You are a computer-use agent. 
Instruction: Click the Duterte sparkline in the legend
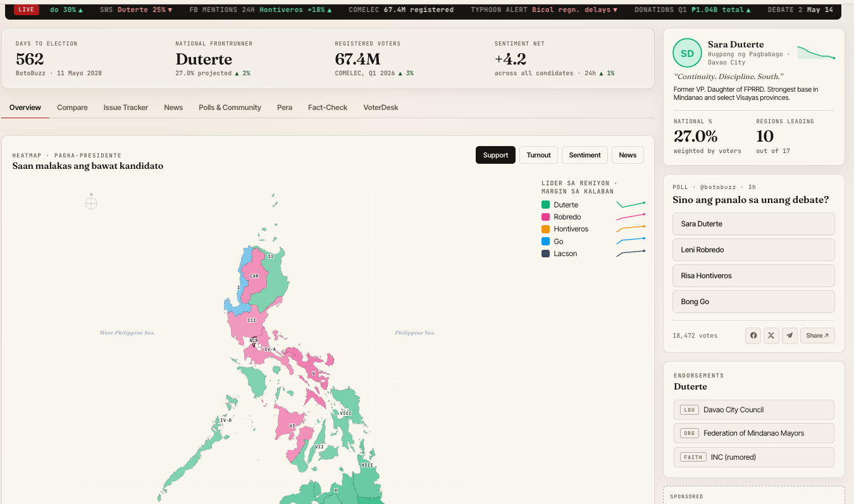631,205
